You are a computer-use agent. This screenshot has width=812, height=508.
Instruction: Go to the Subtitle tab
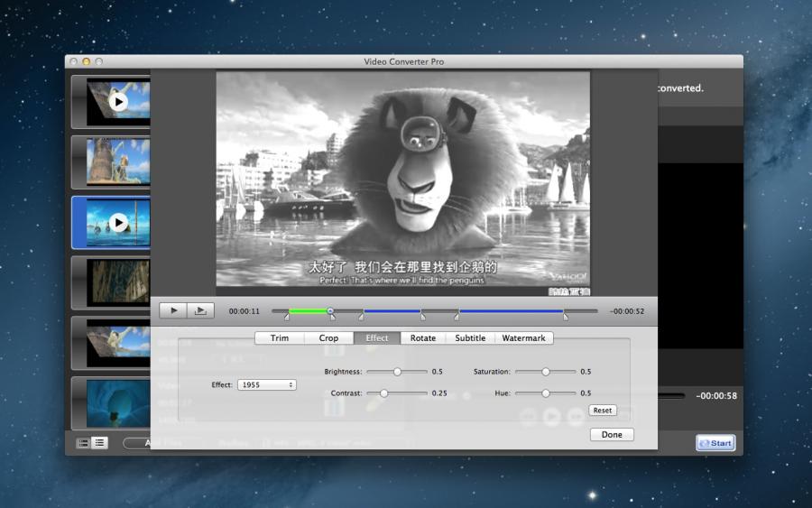[470, 338]
